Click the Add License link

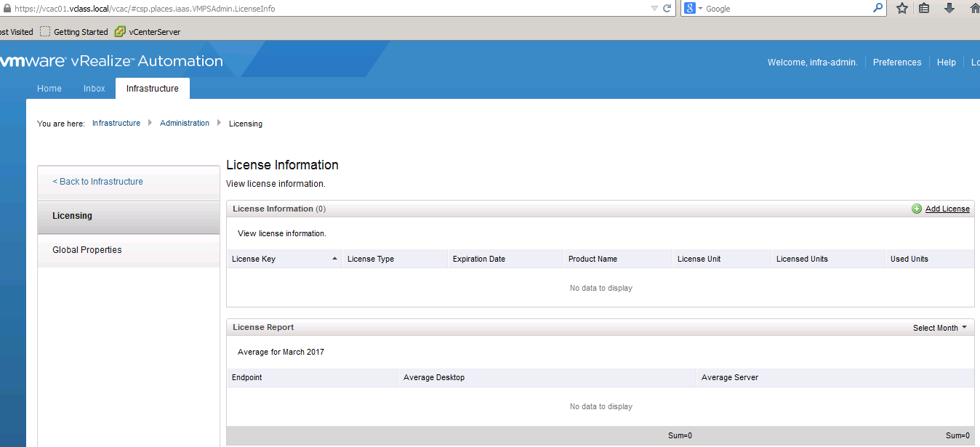(947, 209)
